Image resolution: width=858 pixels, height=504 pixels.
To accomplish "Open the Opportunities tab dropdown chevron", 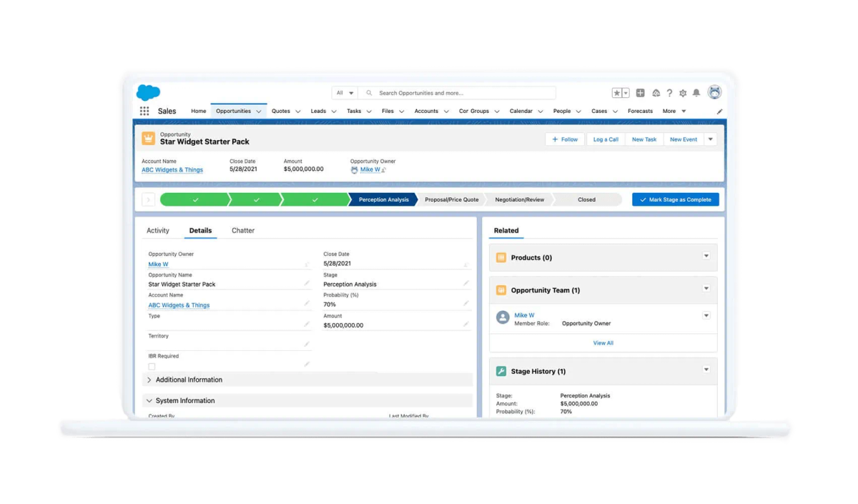I will [259, 112].
